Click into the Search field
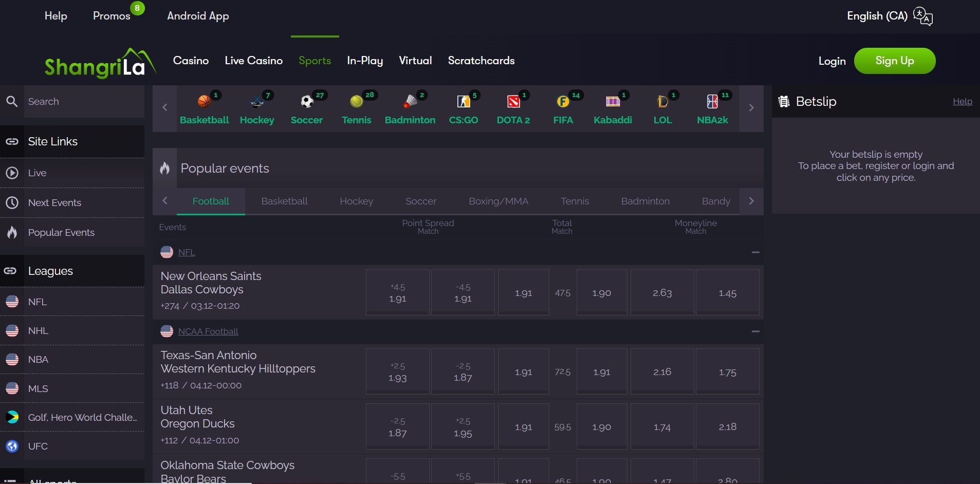Screen dimensions: 980x484 tap(84, 101)
